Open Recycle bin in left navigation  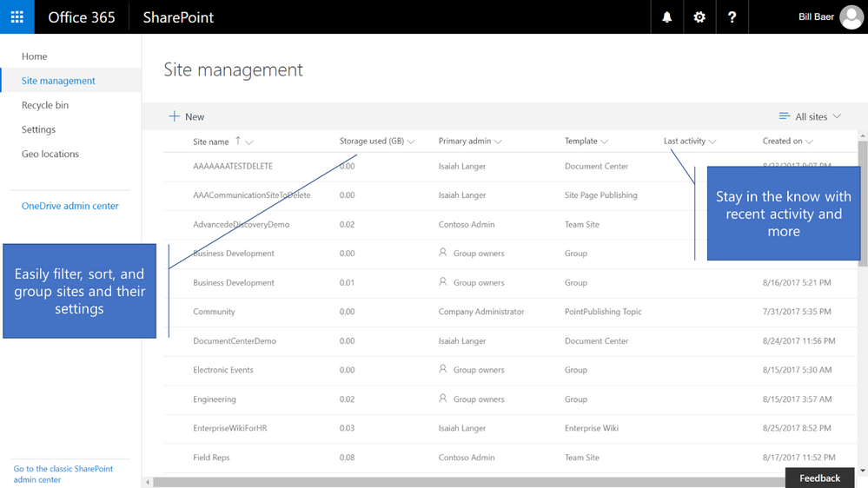point(45,105)
